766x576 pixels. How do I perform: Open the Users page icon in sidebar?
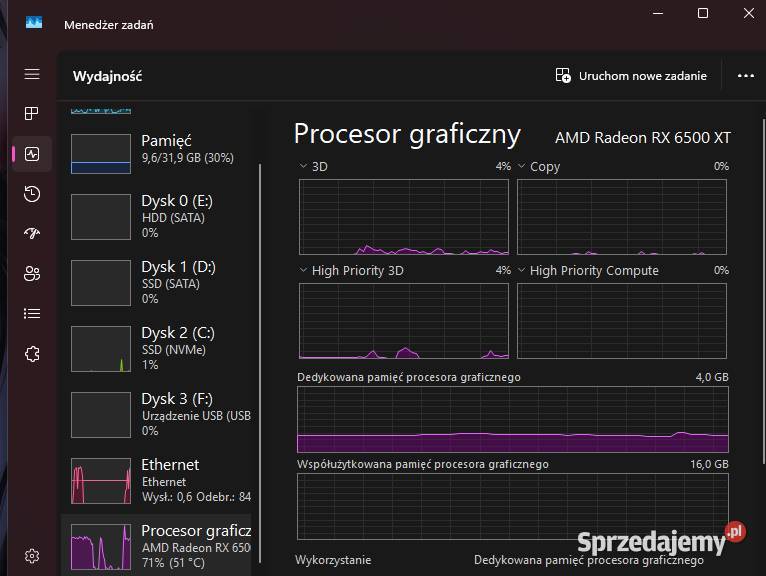pos(32,274)
